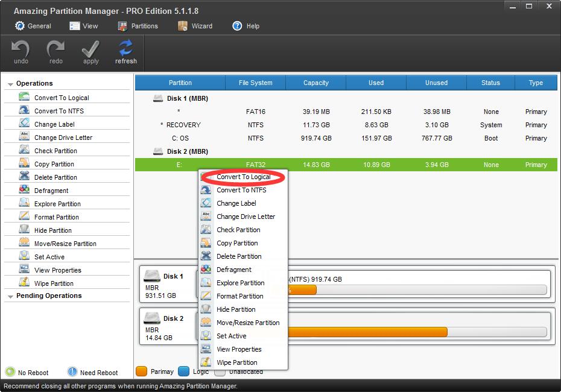Click Explore Partition icon in Operations panel
This screenshot has width=561, height=392.
point(24,203)
